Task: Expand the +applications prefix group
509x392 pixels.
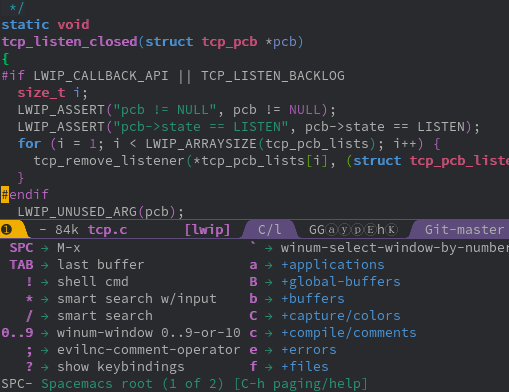Action: point(333,265)
